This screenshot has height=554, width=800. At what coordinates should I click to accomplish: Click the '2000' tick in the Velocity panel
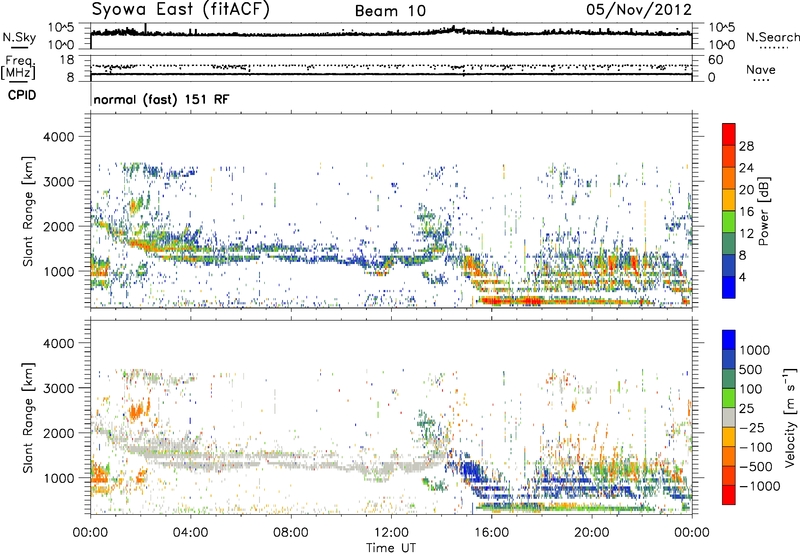coord(58,433)
